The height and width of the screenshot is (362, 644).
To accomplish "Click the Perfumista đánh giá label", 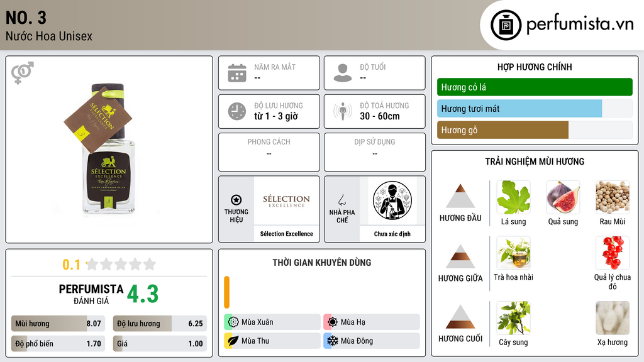I will pyautogui.click(x=91, y=294).
